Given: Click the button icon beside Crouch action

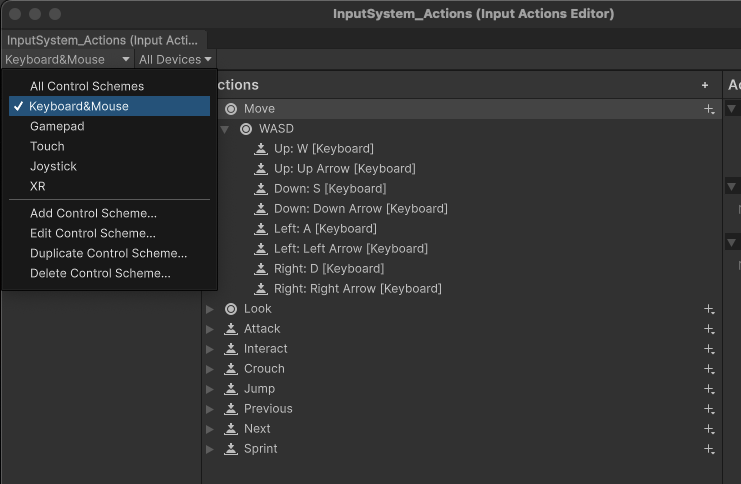Looking at the screenshot, I should (x=231, y=369).
